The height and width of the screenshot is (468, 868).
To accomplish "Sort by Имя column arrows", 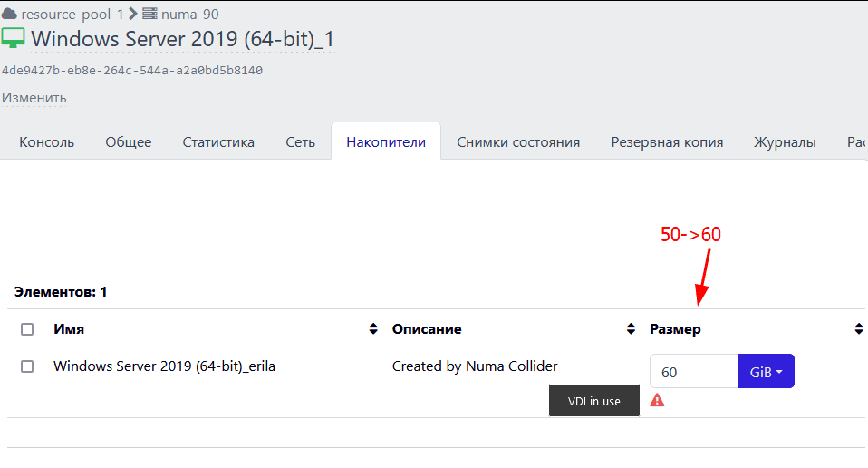I will [373, 329].
